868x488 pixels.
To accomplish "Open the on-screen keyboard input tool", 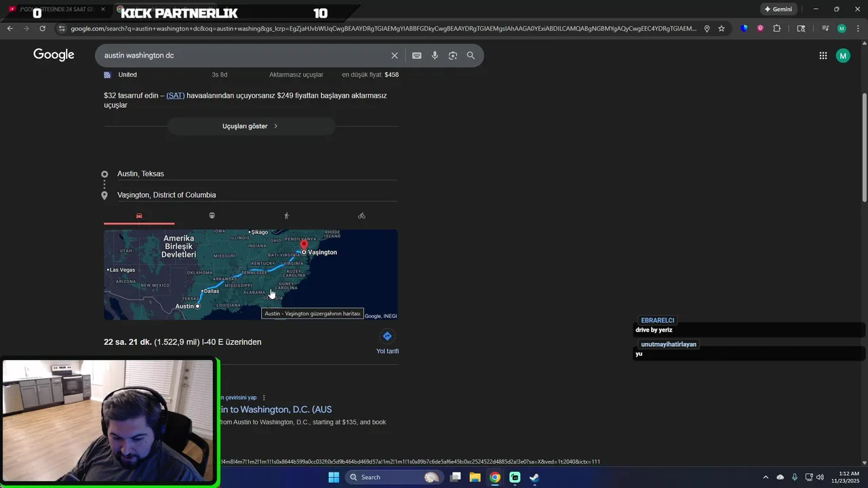I will (x=417, y=56).
